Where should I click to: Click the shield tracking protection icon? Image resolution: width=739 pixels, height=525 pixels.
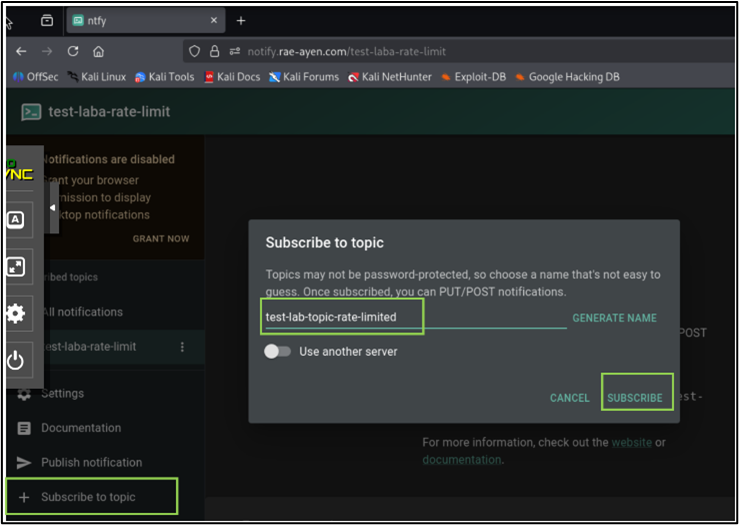[x=194, y=51]
